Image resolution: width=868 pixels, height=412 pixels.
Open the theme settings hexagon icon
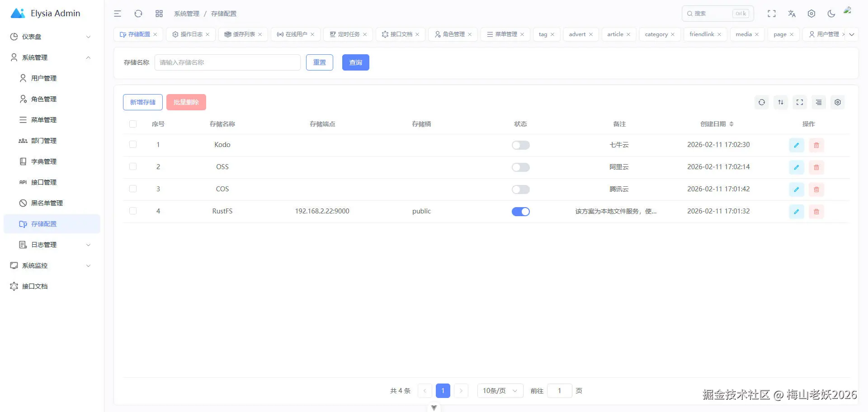(x=811, y=14)
